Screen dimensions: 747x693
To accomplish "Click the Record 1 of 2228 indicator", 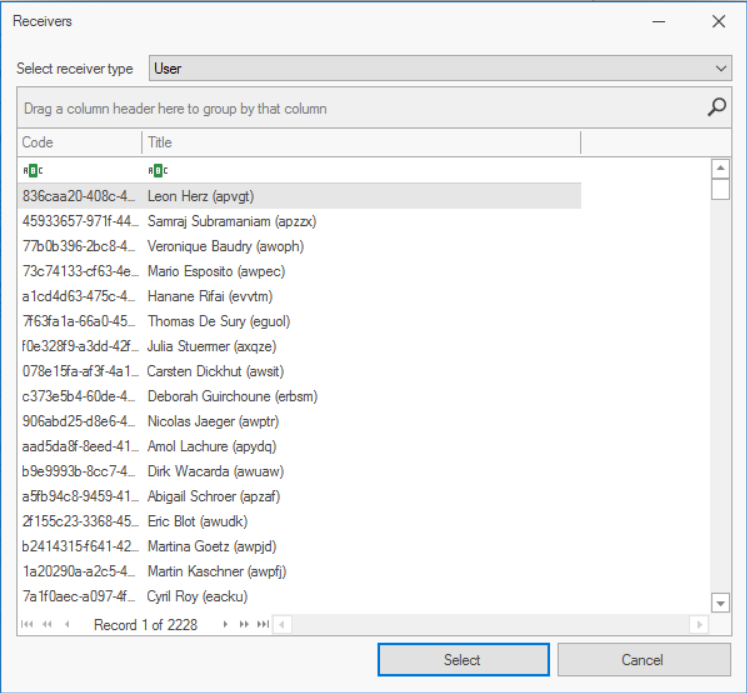I will 145,624.
